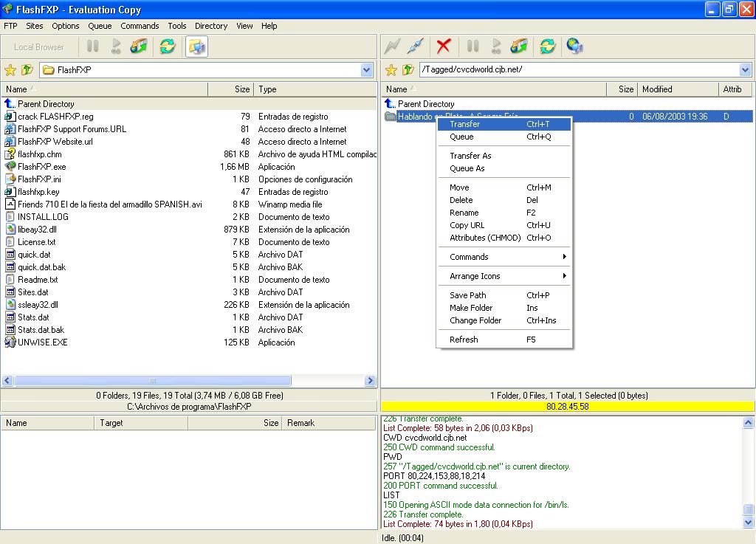
Task: Click the local pane horizontal scrollbar thumb
Action: coord(152,381)
